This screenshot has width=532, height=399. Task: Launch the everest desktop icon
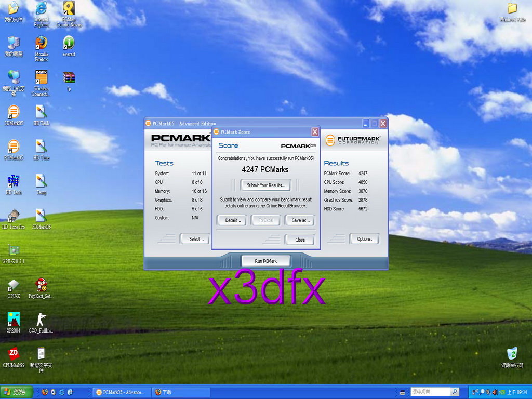coord(69,46)
